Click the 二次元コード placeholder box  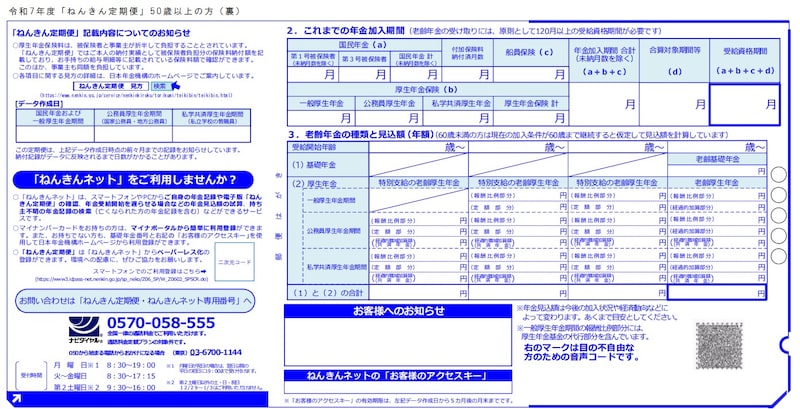click(x=234, y=262)
